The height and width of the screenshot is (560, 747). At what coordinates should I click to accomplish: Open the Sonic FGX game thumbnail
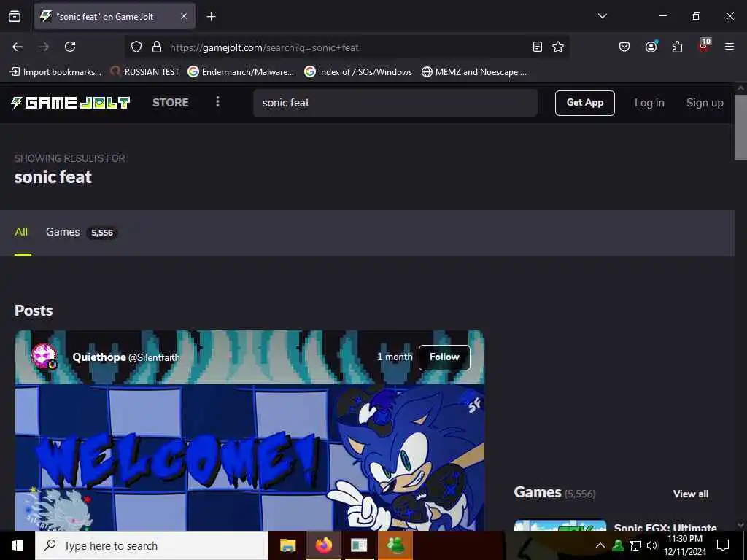(x=560, y=526)
